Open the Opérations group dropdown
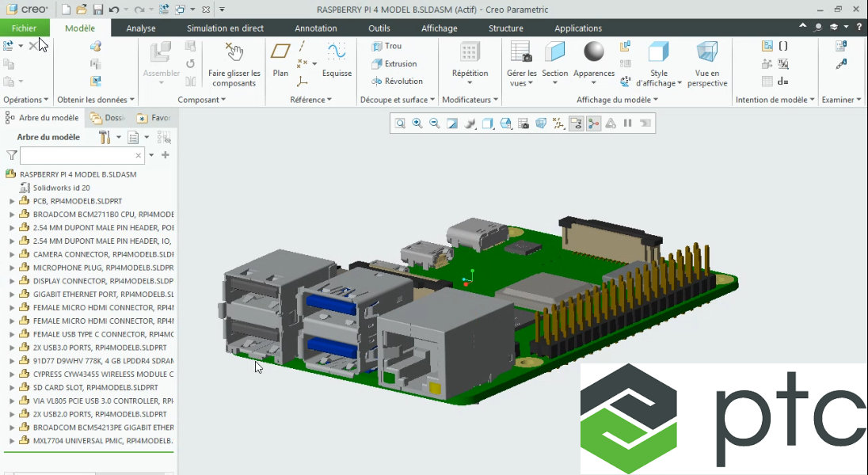This screenshot has height=475, width=868. 26,100
